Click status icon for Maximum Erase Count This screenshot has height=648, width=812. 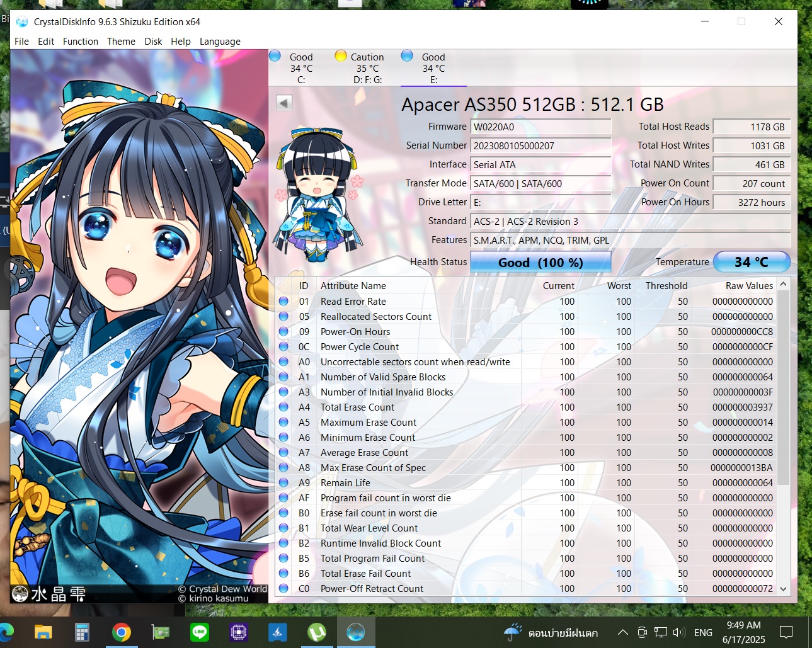(283, 423)
